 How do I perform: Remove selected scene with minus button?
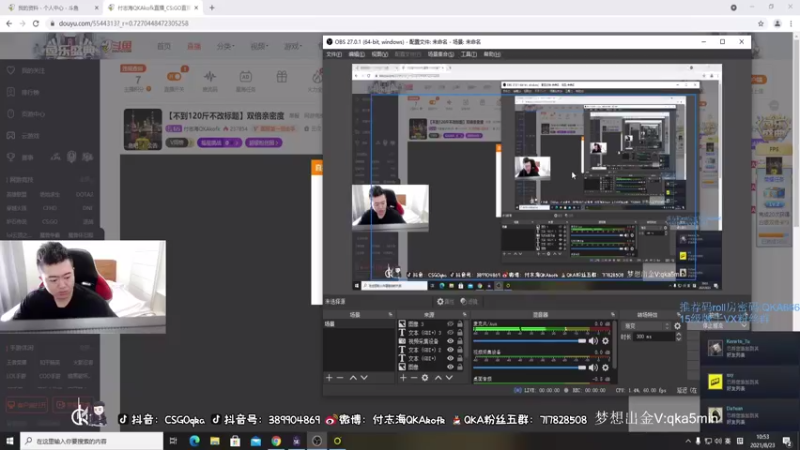pos(340,378)
